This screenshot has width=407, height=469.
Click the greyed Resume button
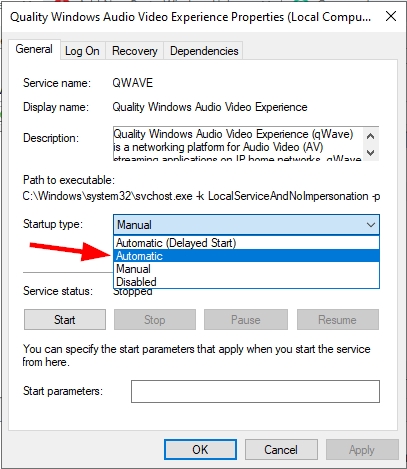tap(338, 320)
